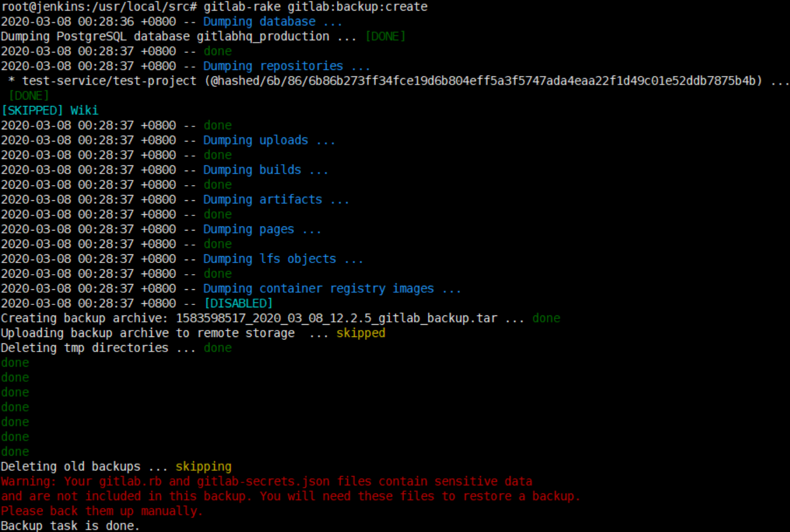Viewport: 790px width, 532px height.
Task: Click the command 'gitlab-rake gitlab:backup:create'
Action: [315, 7]
